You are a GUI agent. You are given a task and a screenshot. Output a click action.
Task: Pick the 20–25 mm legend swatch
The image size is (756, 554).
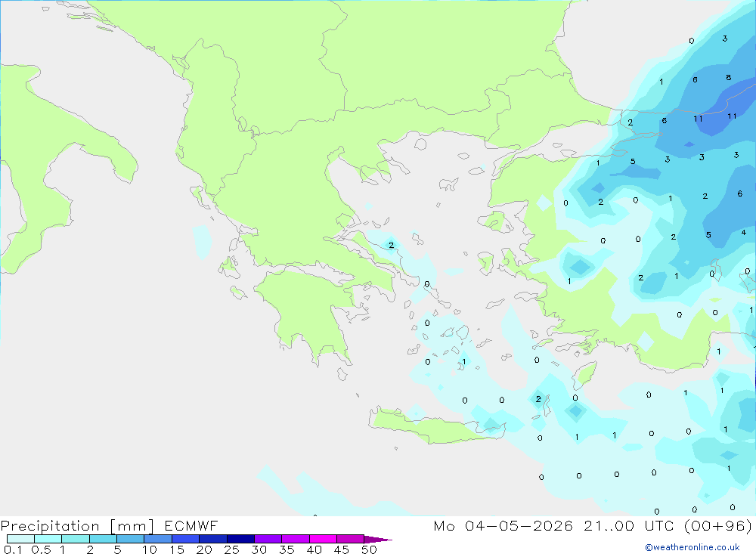point(213,539)
